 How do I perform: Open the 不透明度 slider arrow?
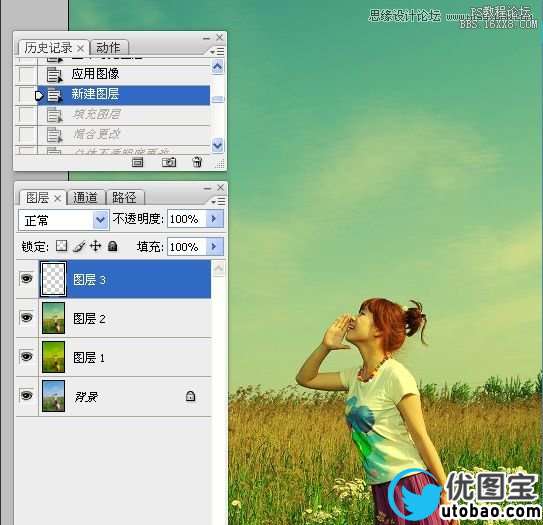pyautogui.click(x=215, y=219)
